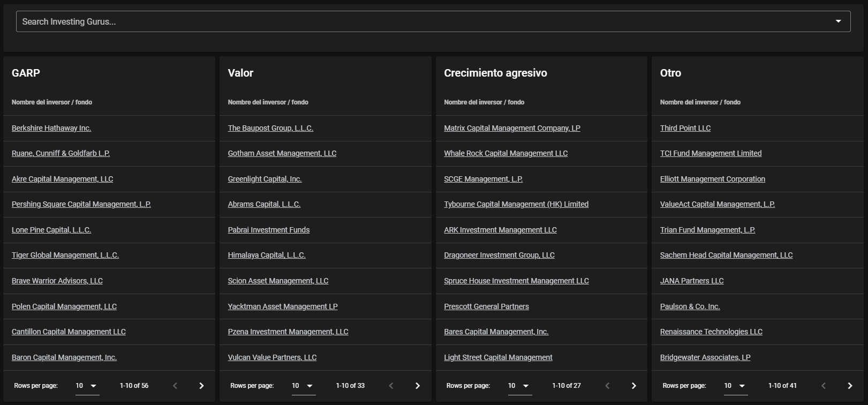Open Vulcan Value Partners, LLC
The image size is (868, 405).
pos(272,357)
